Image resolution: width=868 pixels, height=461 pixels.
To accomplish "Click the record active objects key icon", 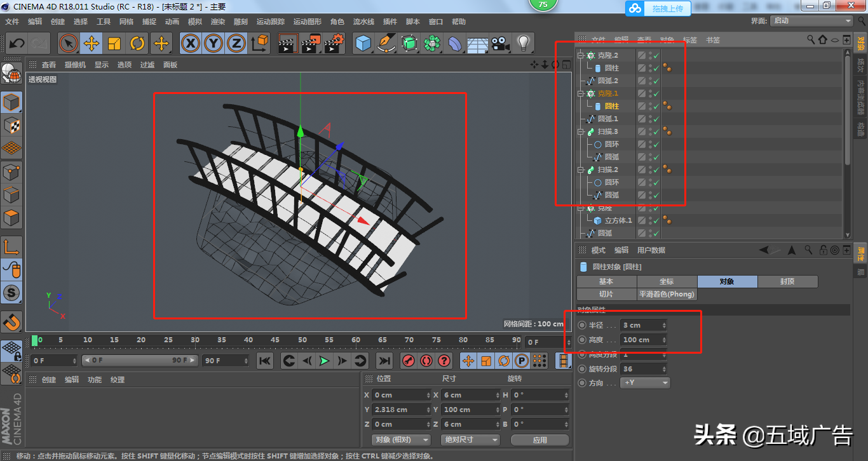I will click(x=409, y=361).
